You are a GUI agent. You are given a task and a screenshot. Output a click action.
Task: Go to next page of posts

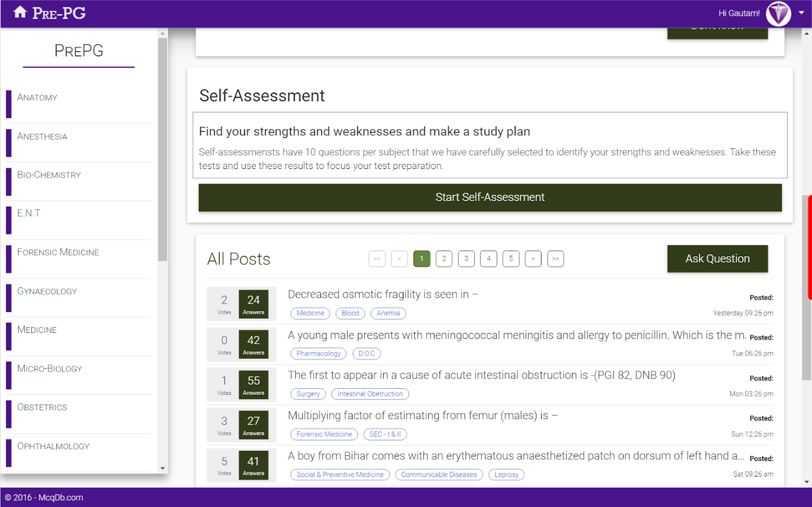coord(533,259)
